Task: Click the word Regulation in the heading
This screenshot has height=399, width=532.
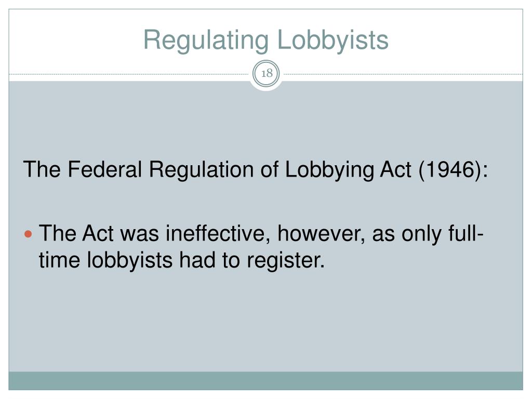Action: [x=202, y=169]
